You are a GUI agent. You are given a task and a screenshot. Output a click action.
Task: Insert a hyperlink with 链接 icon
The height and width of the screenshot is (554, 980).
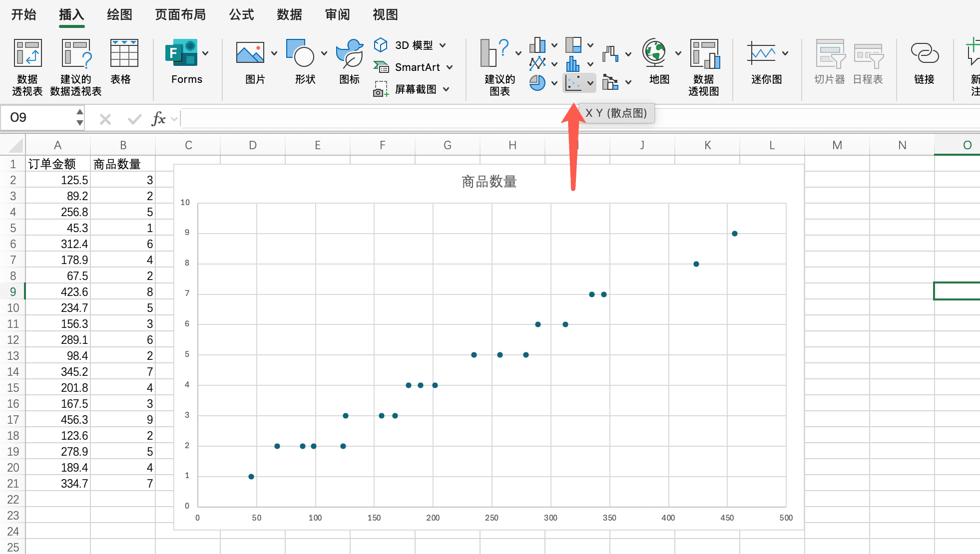pyautogui.click(x=924, y=54)
